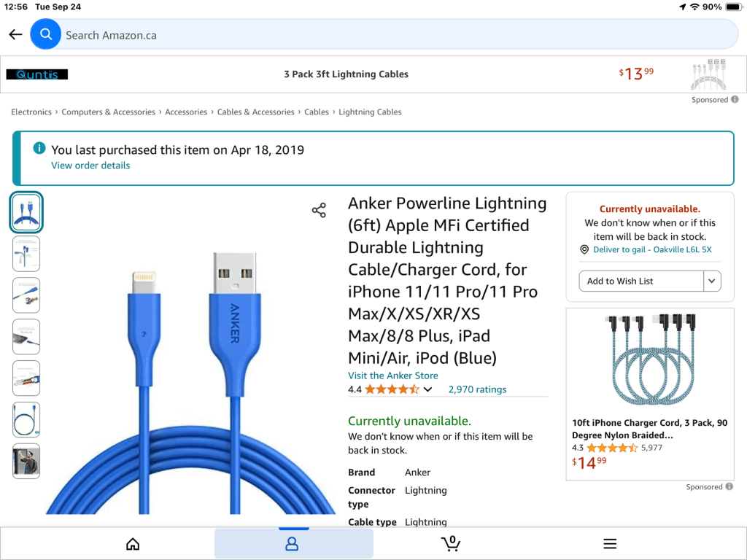Click the Add to Wish List button
Viewport: 747px width, 560px height.
[641, 281]
